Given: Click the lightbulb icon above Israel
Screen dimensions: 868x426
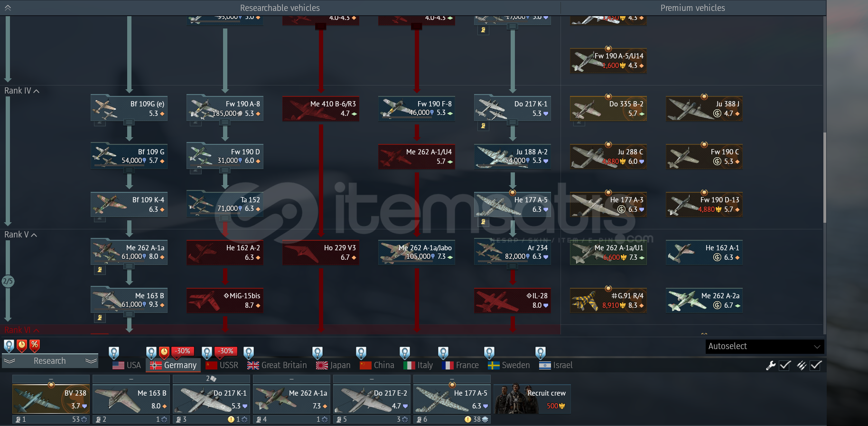Looking at the screenshot, I should (540, 353).
